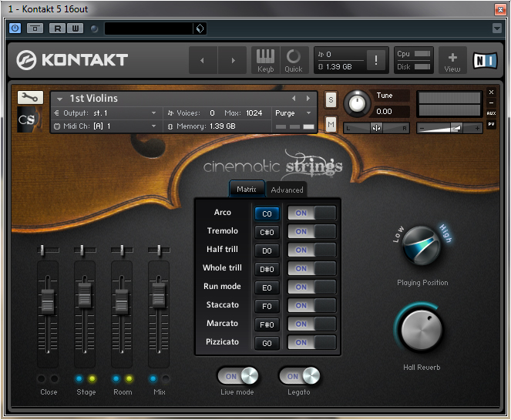Toggle the Legato switch

pyautogui.click(x=300, y=376)
